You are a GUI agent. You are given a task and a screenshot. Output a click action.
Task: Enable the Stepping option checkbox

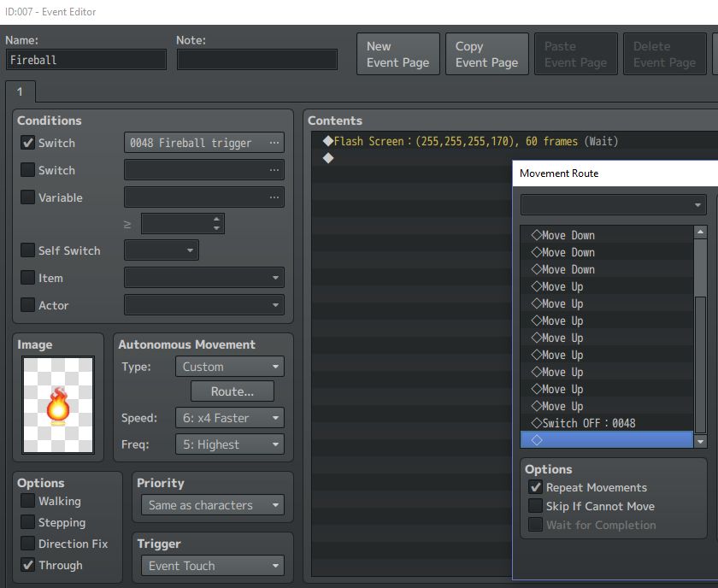click(28, 522)
